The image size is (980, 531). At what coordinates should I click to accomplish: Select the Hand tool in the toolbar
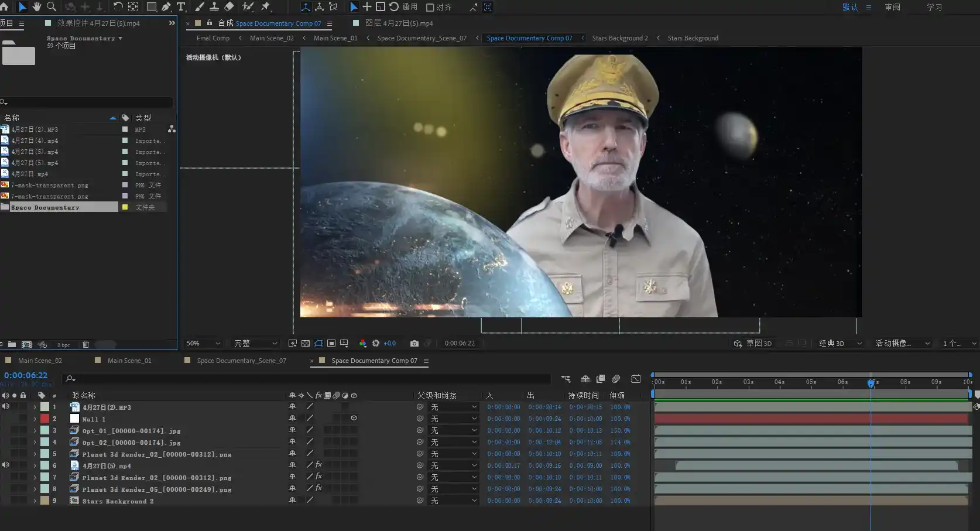(36, 7)
